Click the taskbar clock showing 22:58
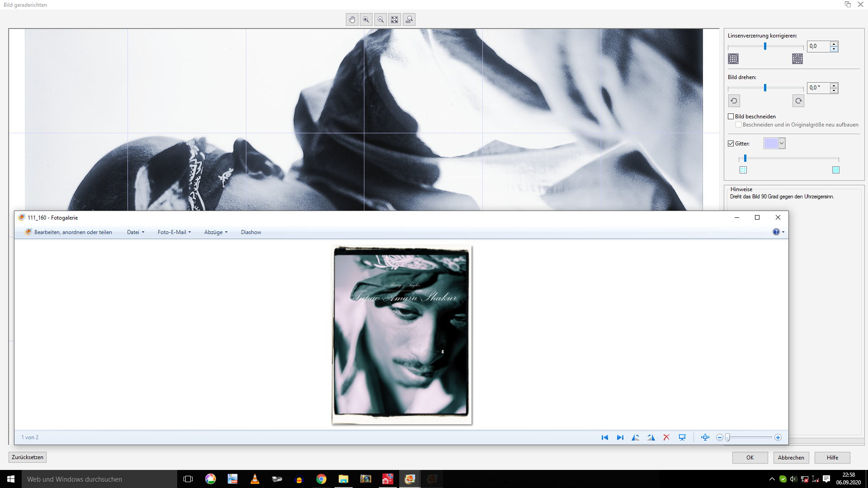The width and height of the screenshot is (868, 488). (849, 479)
